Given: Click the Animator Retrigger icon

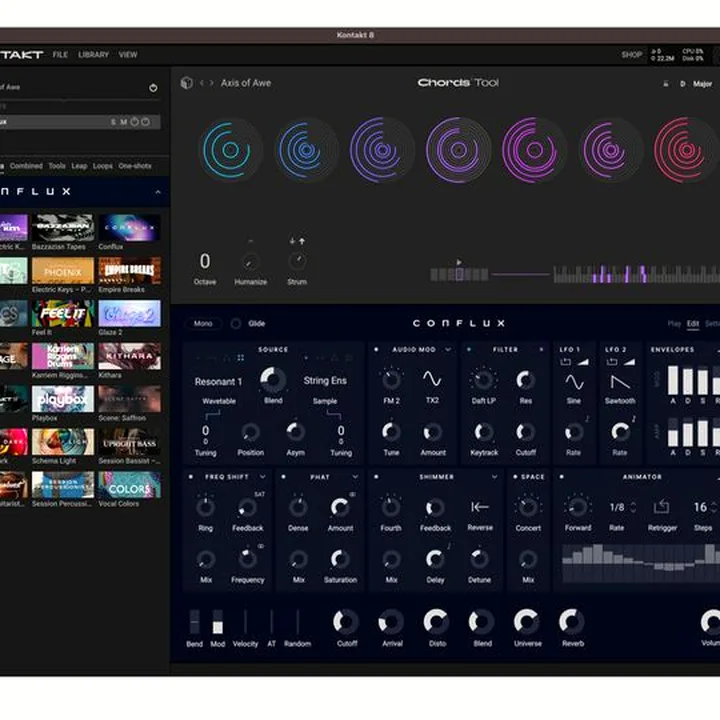Looking at the screenshot, I should tap(662, 507).
